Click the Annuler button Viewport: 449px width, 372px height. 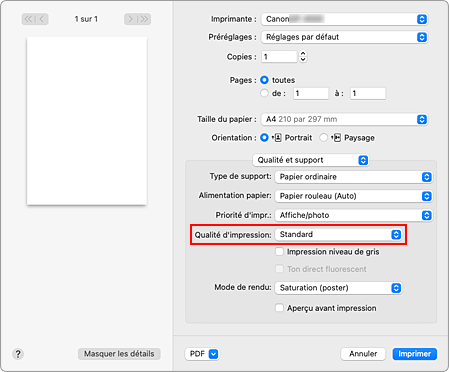pyautogui.click(x=363, y=354)
